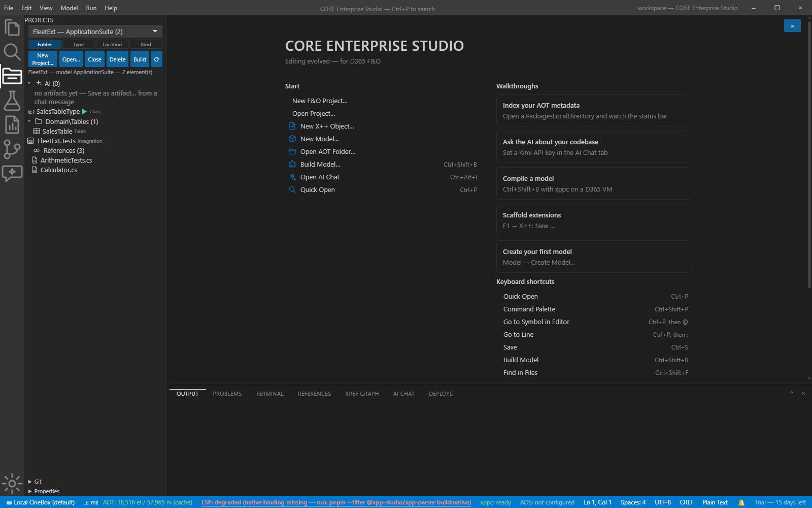Click the Open... button in Projects
812x508 pixels.
[x=71, y=59]
